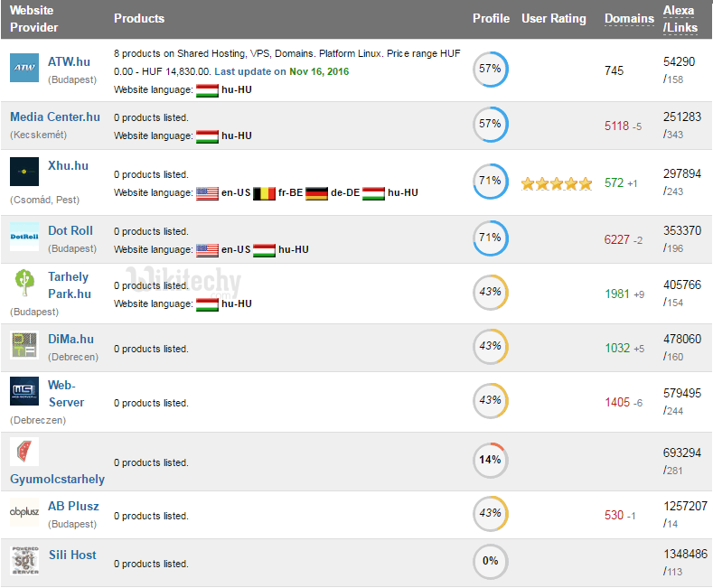Sort by the Alexa /Links header
Screen dimensions: 713x588
pyautogui.click(x=680, y=18)
